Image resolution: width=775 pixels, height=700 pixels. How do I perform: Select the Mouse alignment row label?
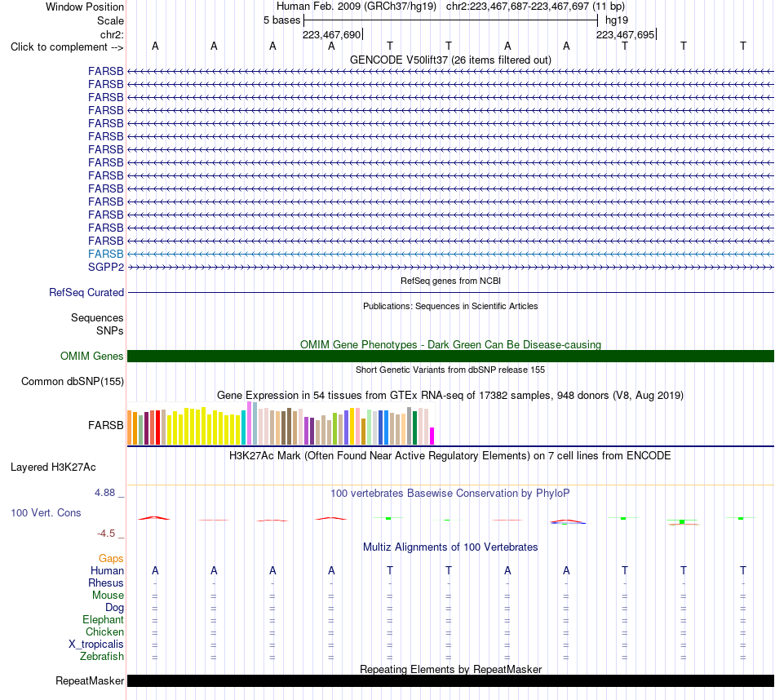click(x=108, y=596)
